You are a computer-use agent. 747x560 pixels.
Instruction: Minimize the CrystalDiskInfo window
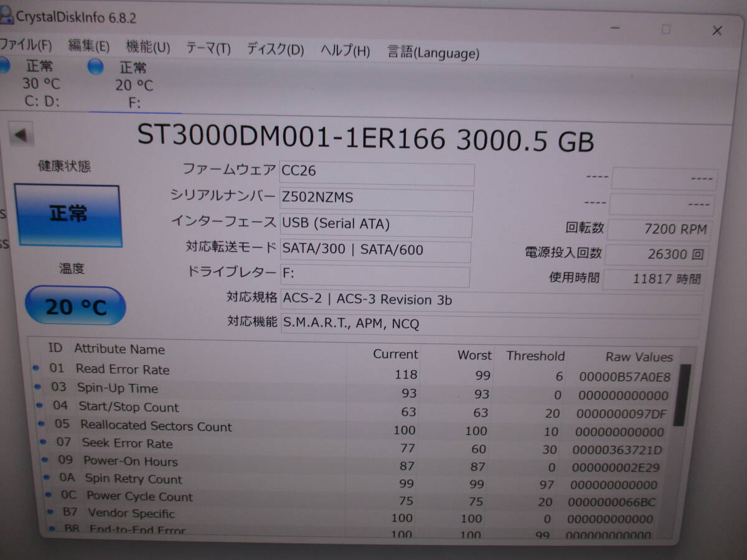tap(615, 28)
